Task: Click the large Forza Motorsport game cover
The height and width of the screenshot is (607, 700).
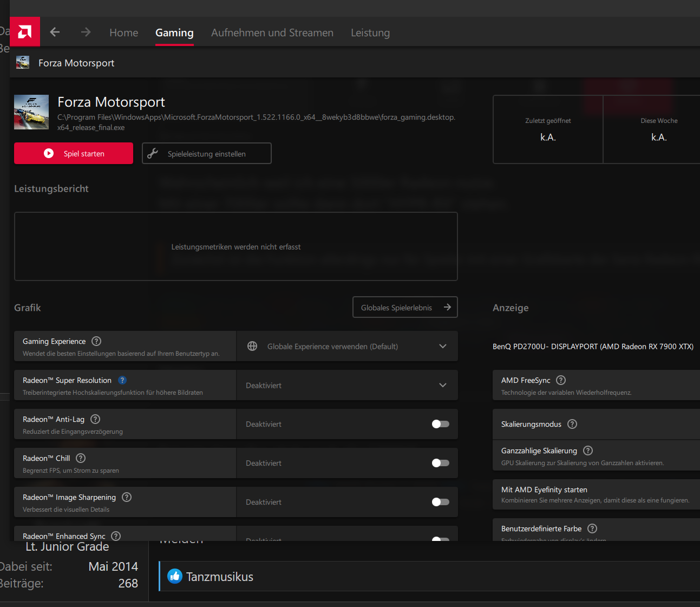Action: click(x=31, y=112)
